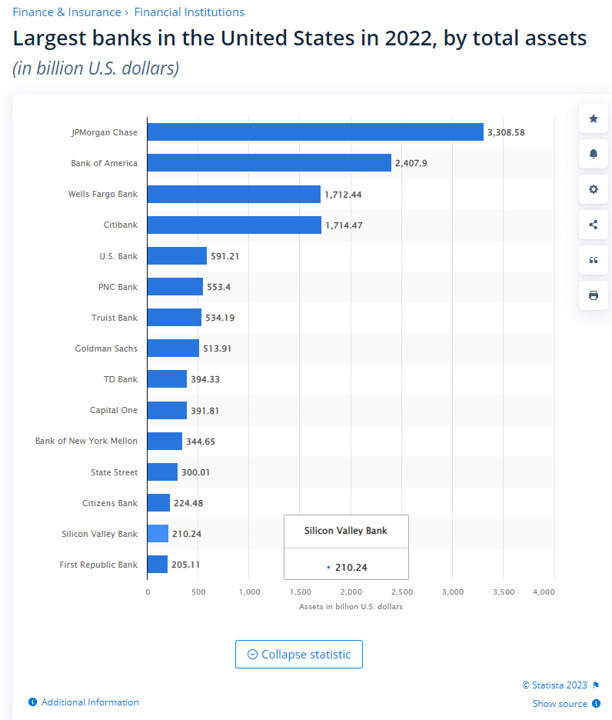Click the 2,407.9 value label
612x720 pixels.
click(x=411, y=163)
